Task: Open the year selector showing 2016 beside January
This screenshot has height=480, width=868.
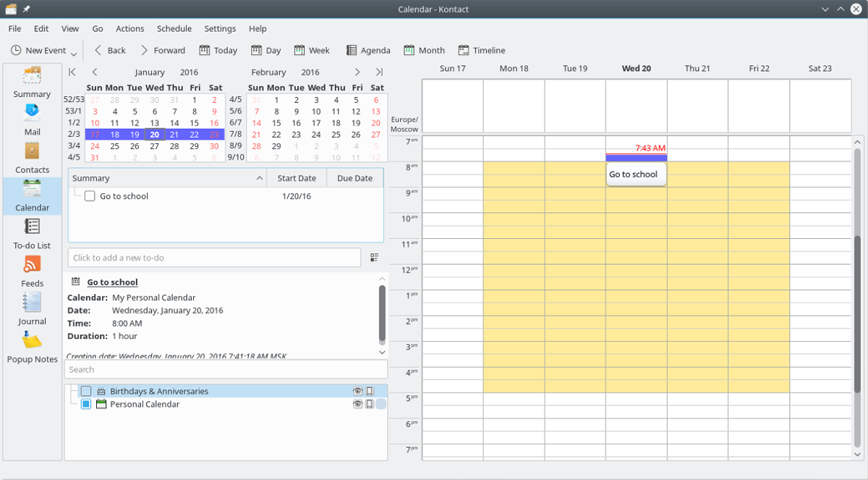Action: (189, 72)
